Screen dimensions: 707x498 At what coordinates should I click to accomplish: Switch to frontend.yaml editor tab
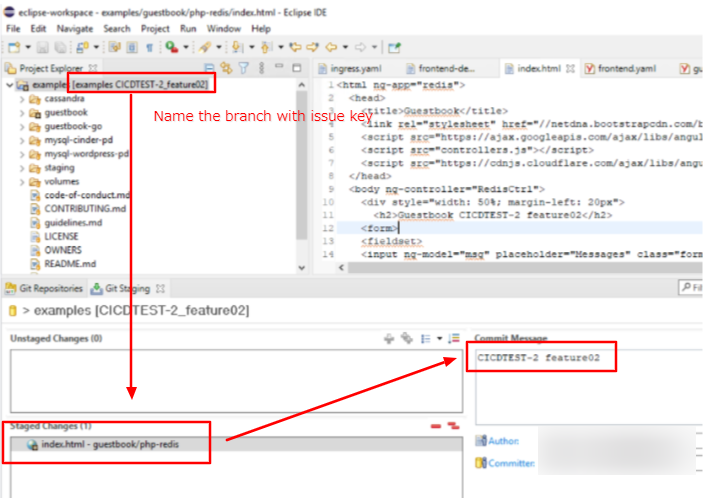coord(620,69)
